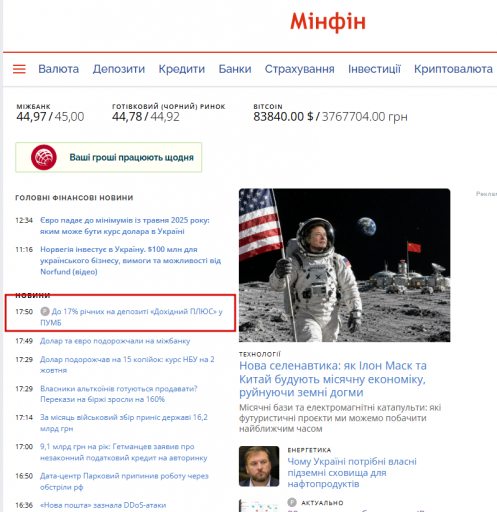This screenshot has height=512, width=497.
Task: Click the partner 'P' icon near ПУМБ news
Action: click(x=45, y=311)
